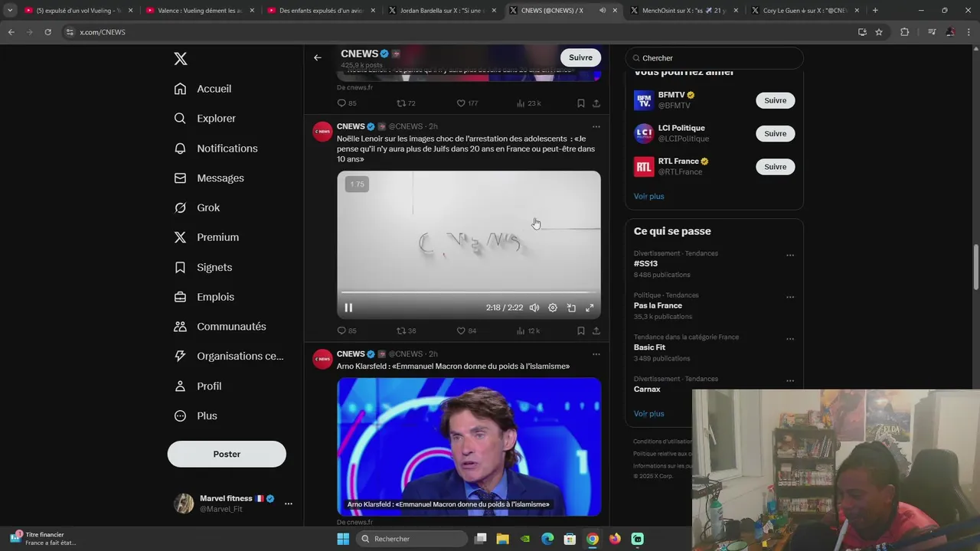Repost the post with 72 reposts
The image size is (980, 551).
pyautogui.click(x=406, y=103)
